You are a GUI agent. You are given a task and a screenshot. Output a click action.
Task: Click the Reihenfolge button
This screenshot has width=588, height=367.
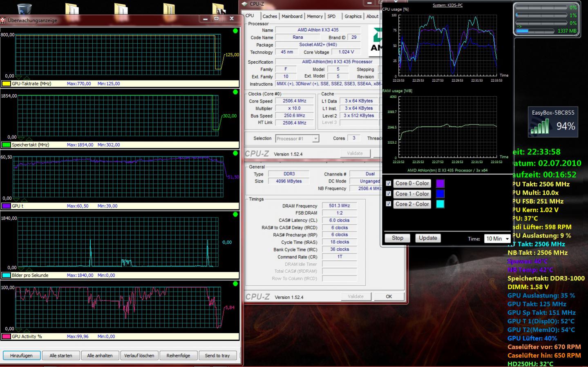coord(179,356)
